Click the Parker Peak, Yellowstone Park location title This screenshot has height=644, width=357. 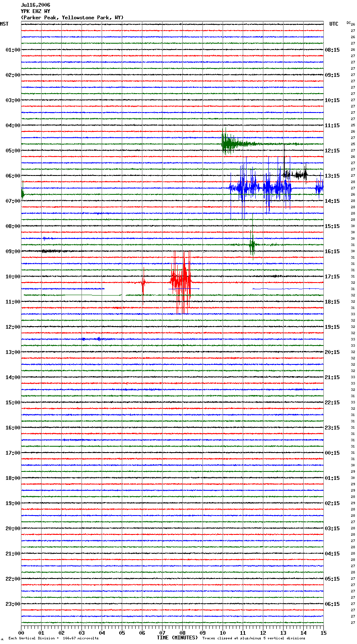(x=72, y=18)
